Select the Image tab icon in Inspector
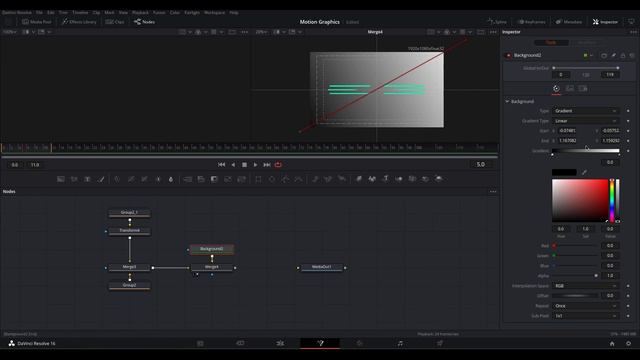 pyautogui.click(x=570, y=89)
